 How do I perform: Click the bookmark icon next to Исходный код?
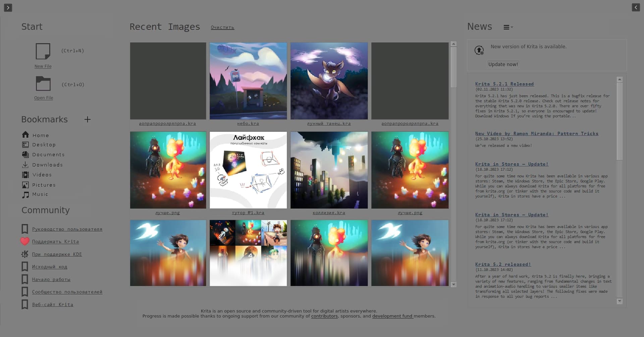tap(25, 267)
